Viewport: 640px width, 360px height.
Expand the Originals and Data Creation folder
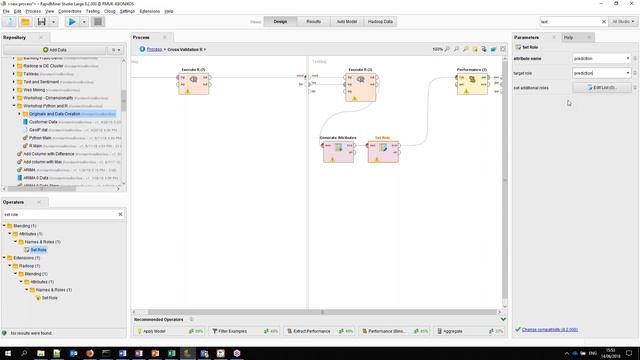[x=19, y=114]
